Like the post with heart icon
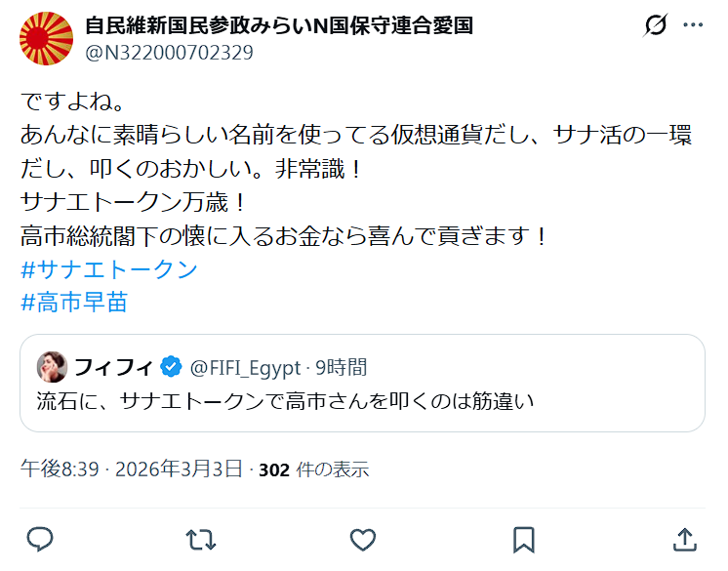Screen dimensions: 728x571 coord(362,539)
